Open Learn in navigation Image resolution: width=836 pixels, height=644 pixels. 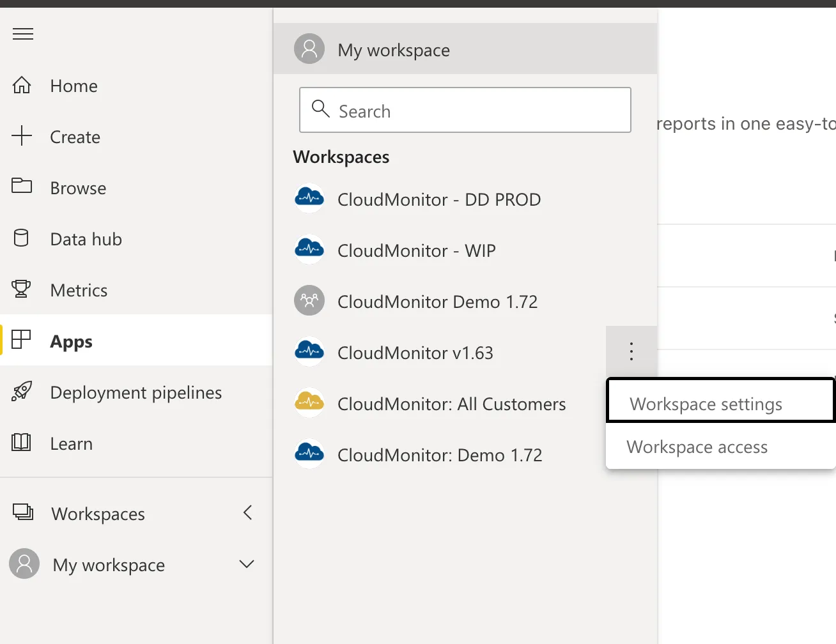pyautogui.click(x=136, y=443)
